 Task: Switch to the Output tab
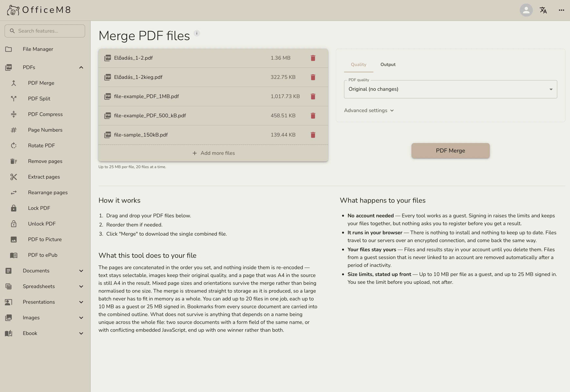point(388,65)
